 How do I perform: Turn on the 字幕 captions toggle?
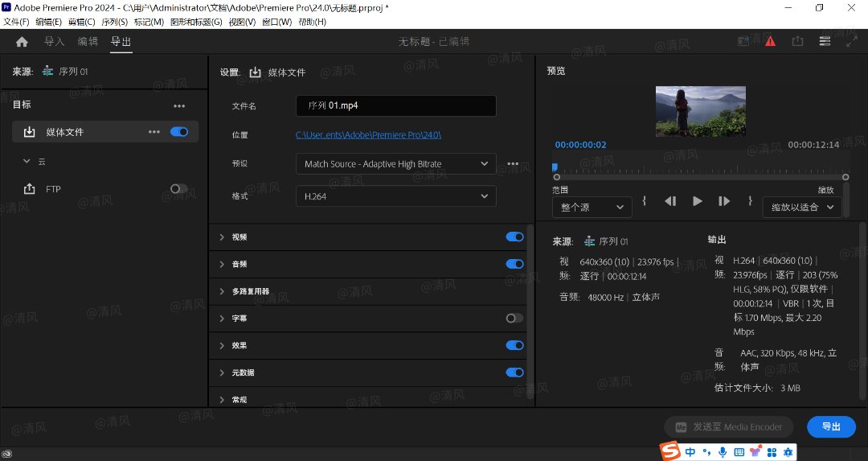click(x=514, y=319)
